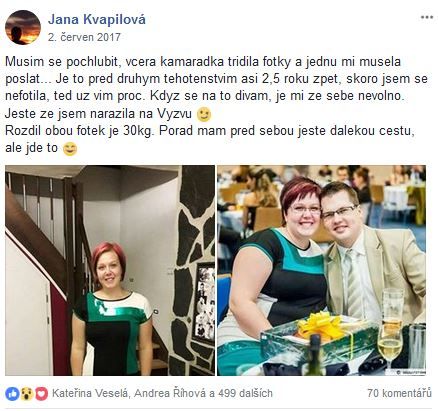Click the red heart Love reaction icon
438x411 pixels.
click(x=41, y=394)
